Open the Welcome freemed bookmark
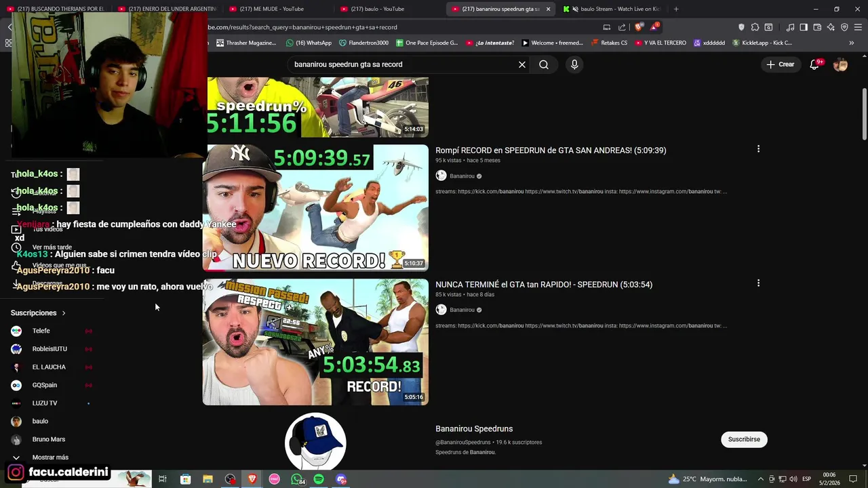Screen dimensions: 868x488 (x=552, y=43)
